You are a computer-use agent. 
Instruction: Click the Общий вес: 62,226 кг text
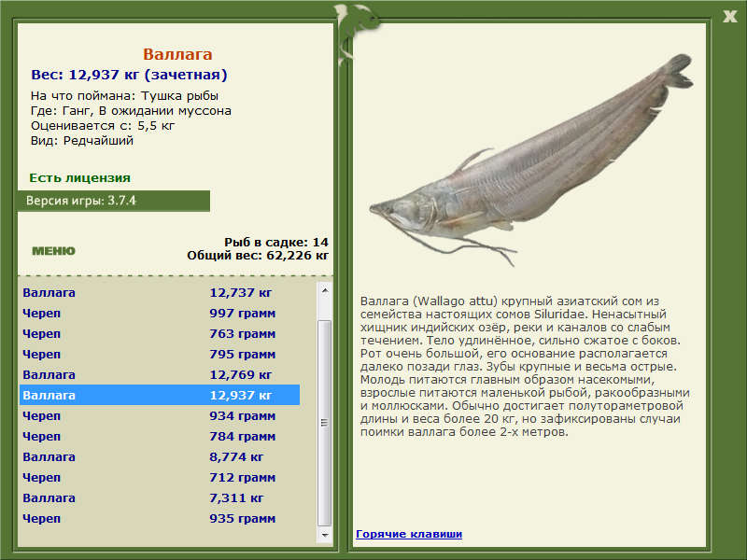[258, 255]
